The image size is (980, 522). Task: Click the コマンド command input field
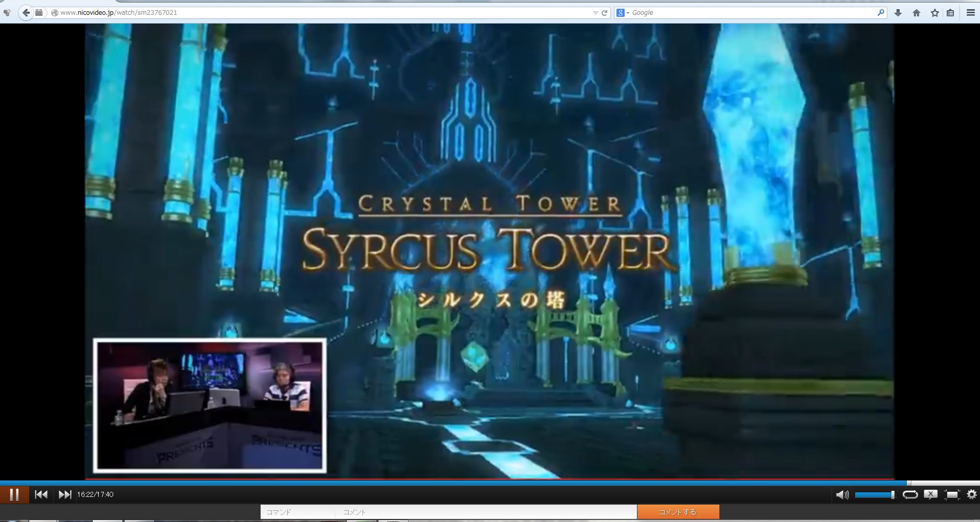pos(297,512)
